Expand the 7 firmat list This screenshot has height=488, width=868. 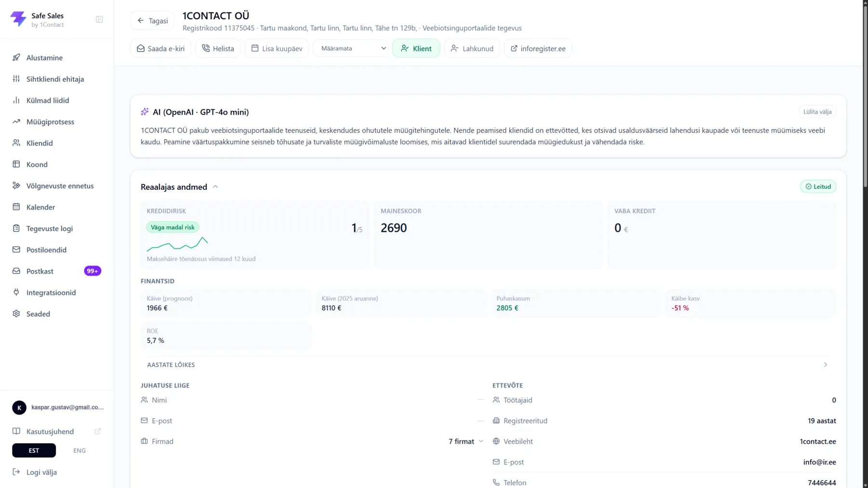[466, 441]
